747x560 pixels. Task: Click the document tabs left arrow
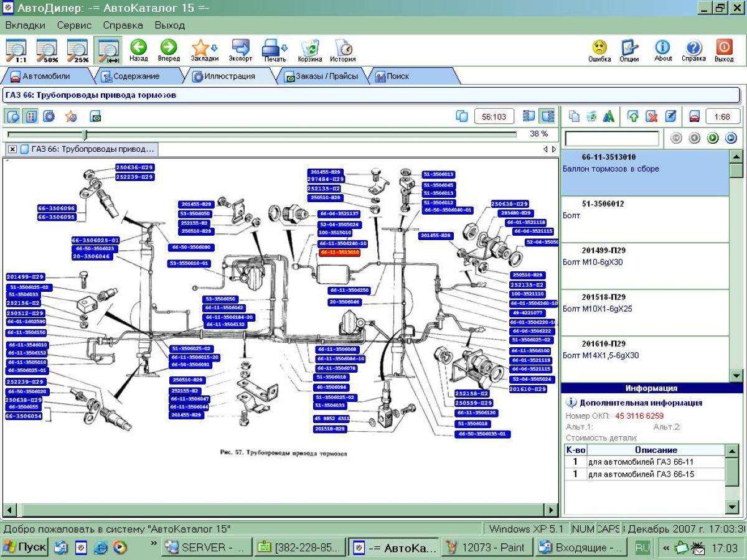click(545, 149)
